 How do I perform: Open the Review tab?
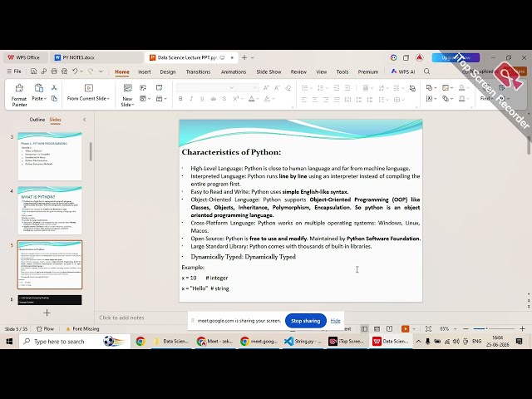(x=298, y=72)
